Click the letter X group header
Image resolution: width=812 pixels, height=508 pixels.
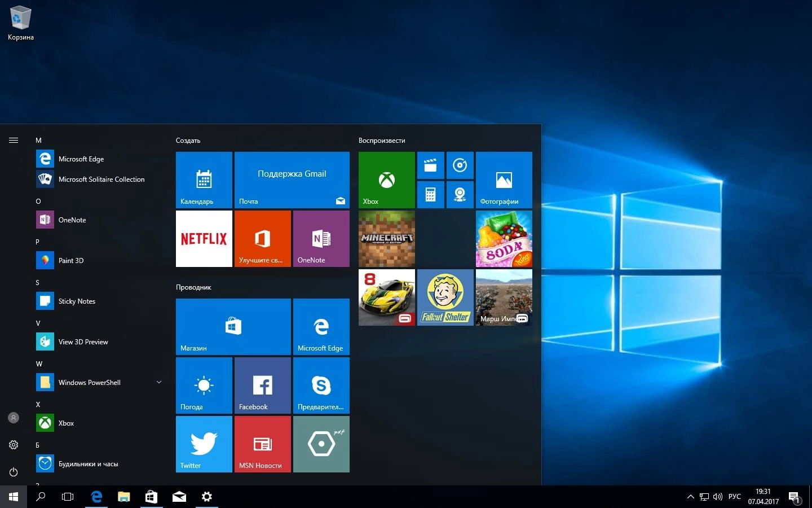38,404
